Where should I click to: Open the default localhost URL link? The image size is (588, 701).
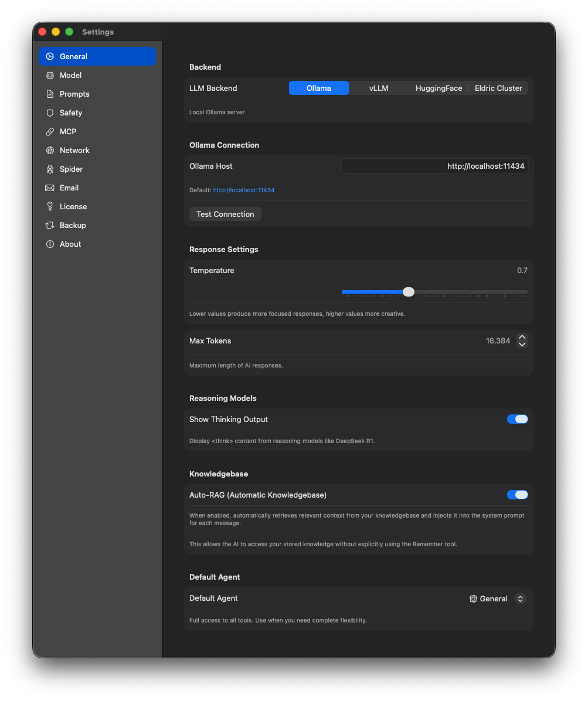point(244,190)
